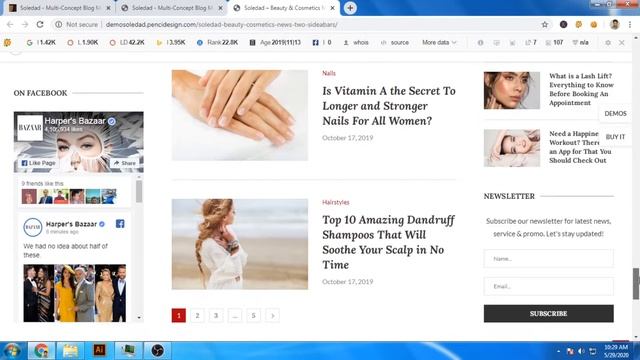Click the scroll-down arrow of the Facebook widget
Viewport: 640px width, 360px height.
139,317
